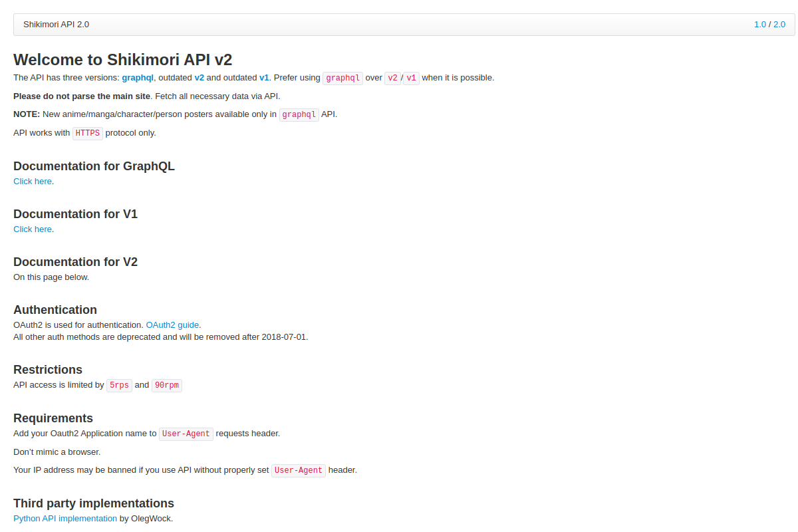This screenshot has height=532, width=798.
Task: Open the 1.0 version link in header
Action: [760, 25]
